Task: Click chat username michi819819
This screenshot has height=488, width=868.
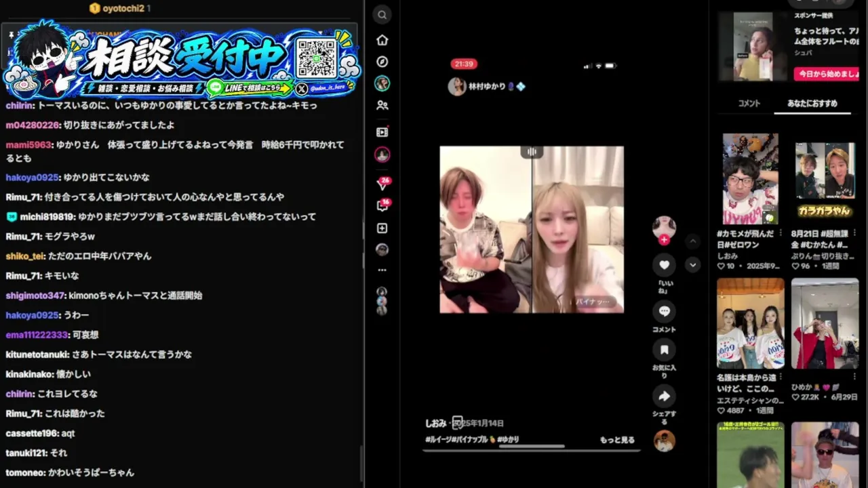Action: [47, 217]
